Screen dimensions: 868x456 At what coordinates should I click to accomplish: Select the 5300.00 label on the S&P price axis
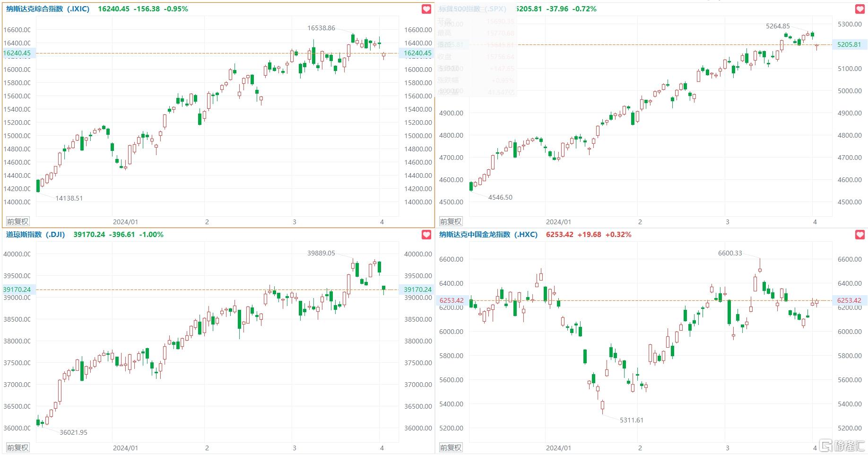point(850,24)
